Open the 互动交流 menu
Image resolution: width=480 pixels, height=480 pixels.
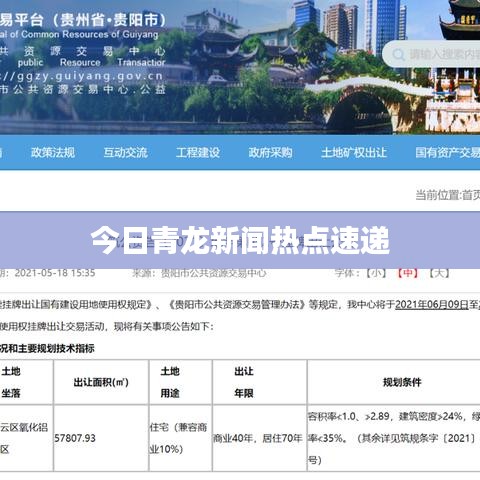(125, 153)
